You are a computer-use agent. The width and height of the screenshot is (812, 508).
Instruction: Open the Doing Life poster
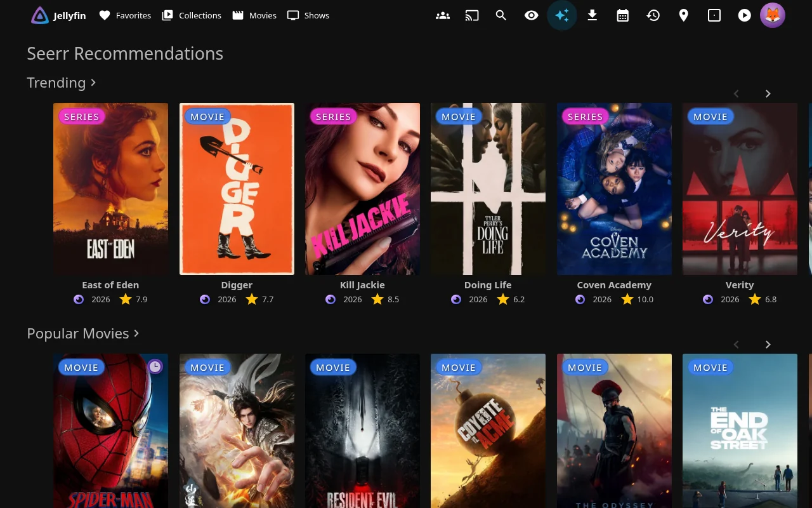[488, 189]
